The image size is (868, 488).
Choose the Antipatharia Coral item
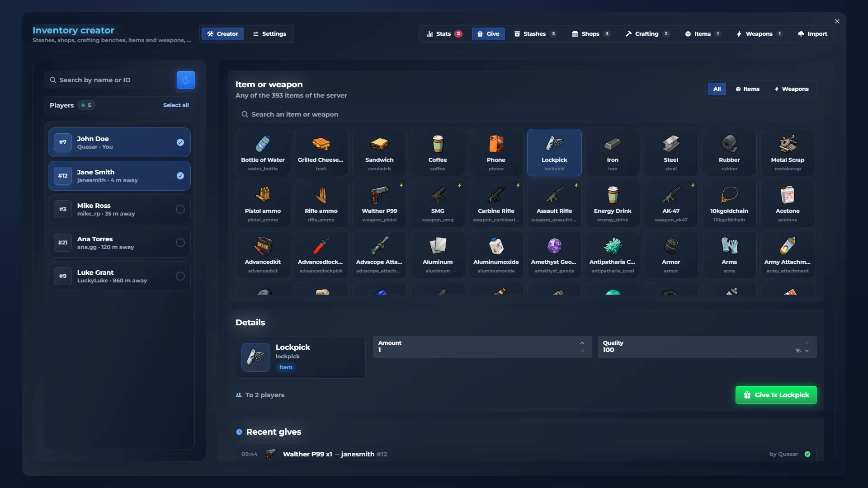click(x=613, y=254)
